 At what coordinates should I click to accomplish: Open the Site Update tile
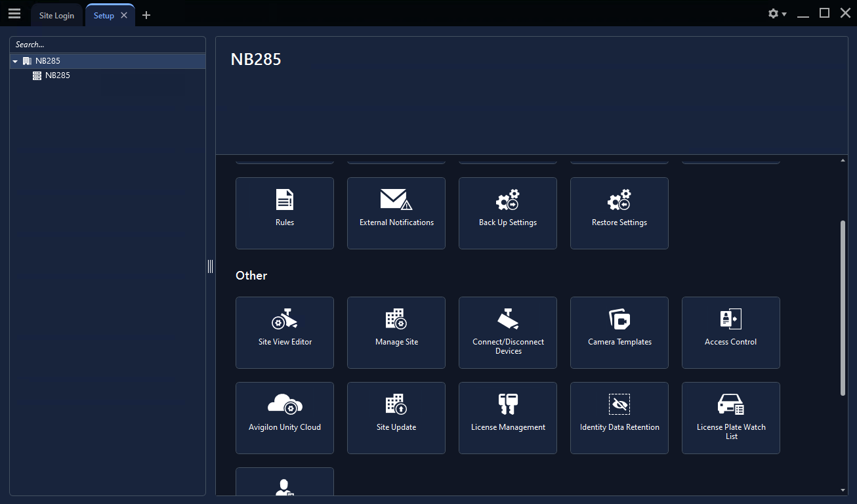(x=396, y=417)
